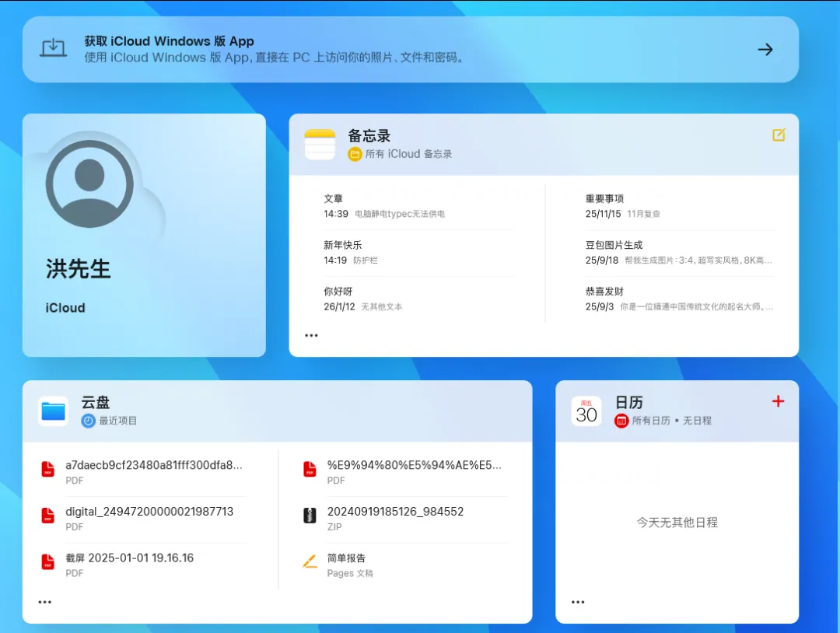
Task: Click the blue iCloud Drive folder icon
Action: point(53,411)
